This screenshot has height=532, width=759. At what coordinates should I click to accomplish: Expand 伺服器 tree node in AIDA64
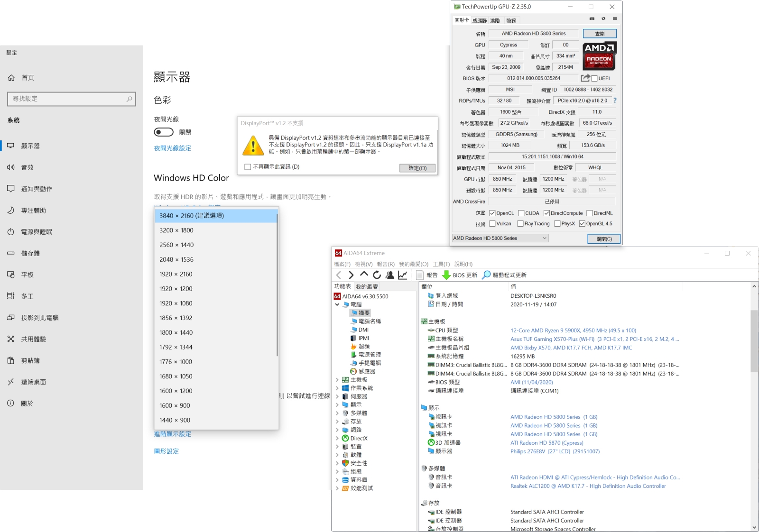(337, 396)
